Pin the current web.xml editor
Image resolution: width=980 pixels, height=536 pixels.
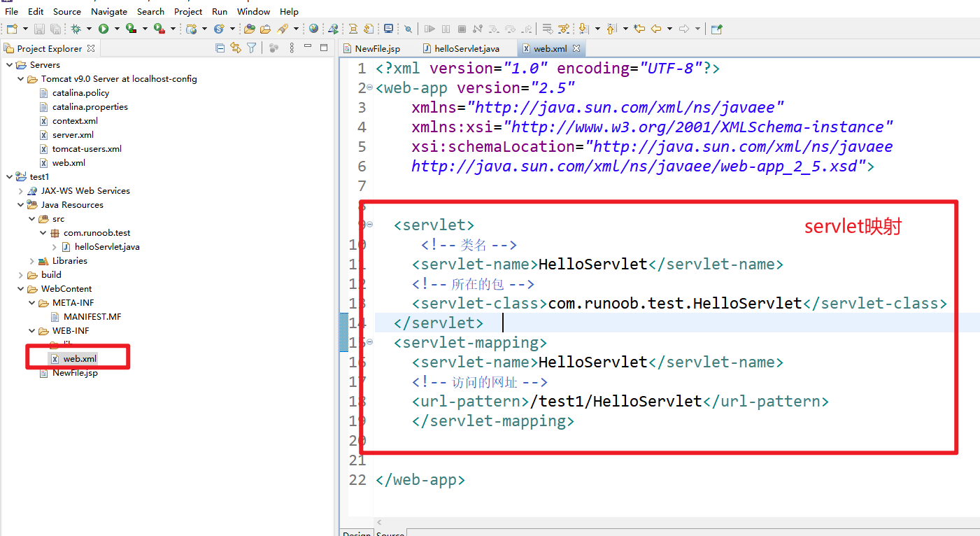click(716, 28)
